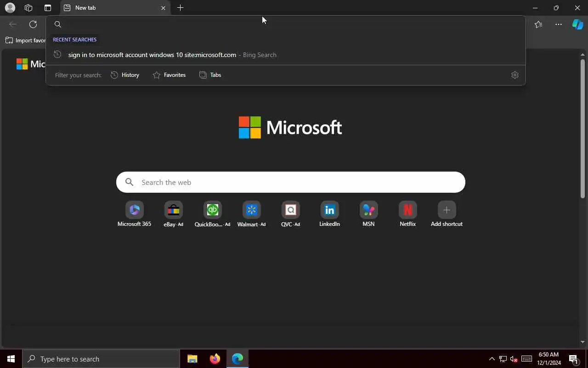Click the scrollbar up arrow
This screenshot has width=588, height=368.
[x=582, y=55]
